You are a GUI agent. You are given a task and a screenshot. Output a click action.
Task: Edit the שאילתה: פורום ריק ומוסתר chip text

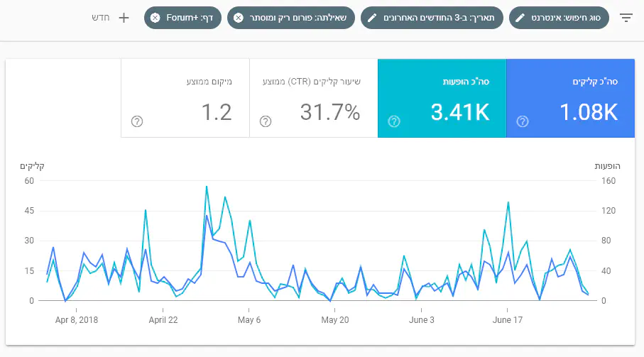296,18
